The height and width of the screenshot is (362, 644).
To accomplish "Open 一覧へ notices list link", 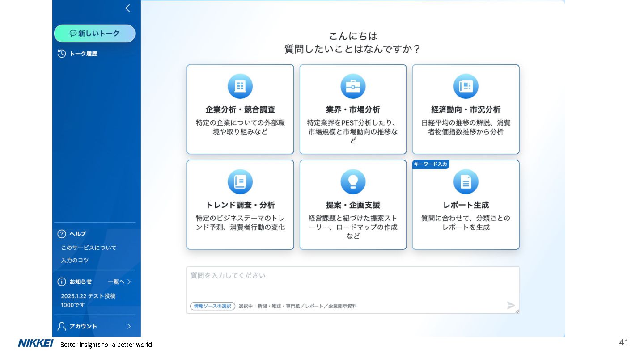I will tap(116, 282).
